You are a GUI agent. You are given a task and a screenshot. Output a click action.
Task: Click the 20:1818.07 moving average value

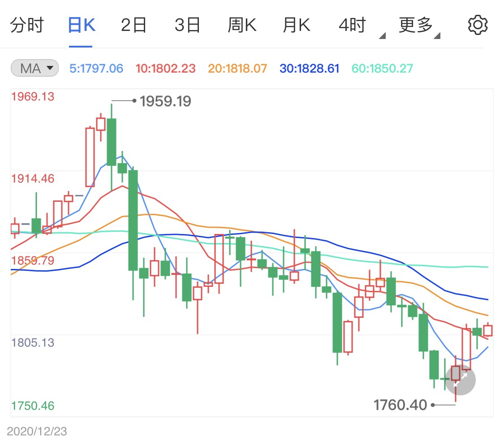click(x=237, y=69)
